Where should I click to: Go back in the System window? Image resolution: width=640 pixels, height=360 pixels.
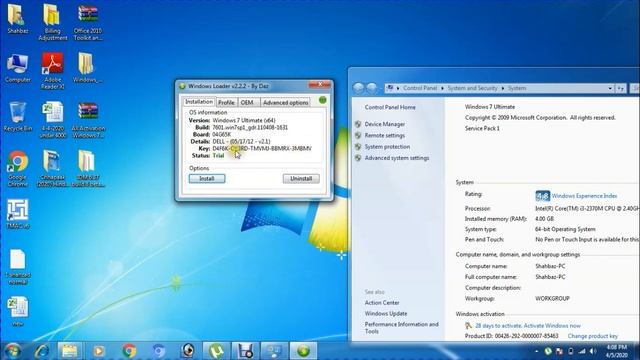pyautogui.click(x=358, y=88)
